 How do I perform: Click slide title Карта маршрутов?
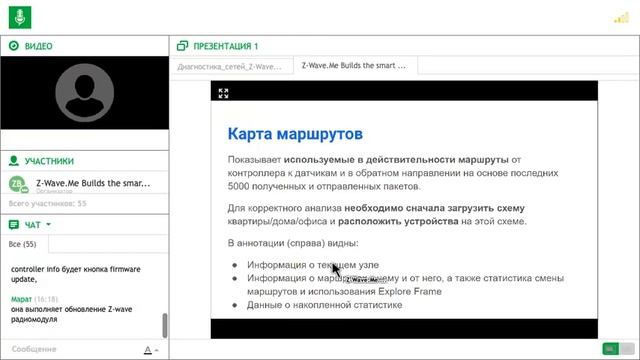pyautogui.click(x=295, y=134)
